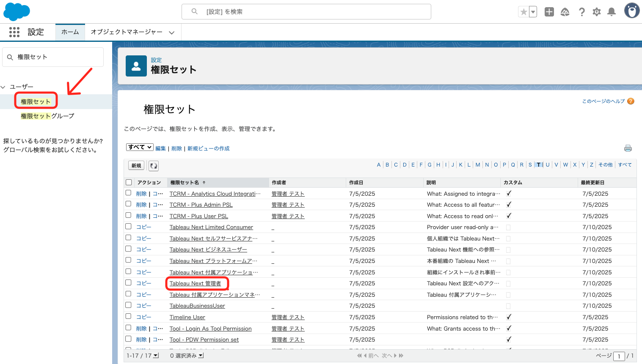Screen dimensions: 642x364
Task: Click 設定 breadcrumb link above title
Action: pyautogui.click(x=156, y=60)
